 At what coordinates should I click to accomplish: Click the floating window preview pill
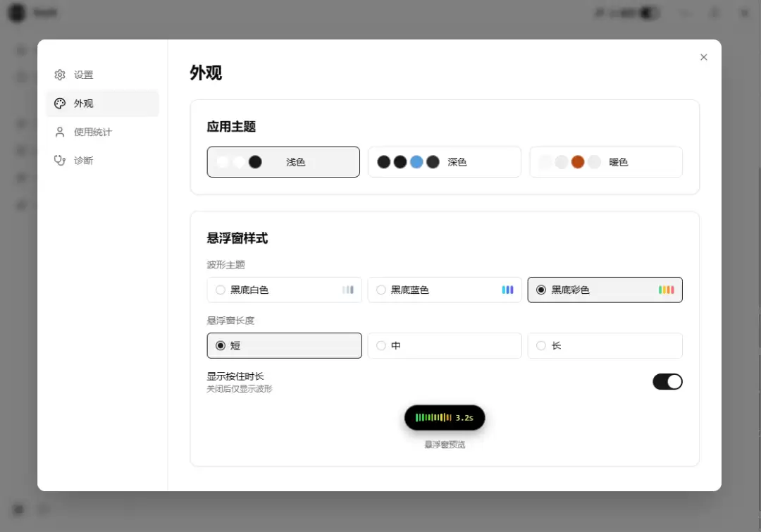[445, 417]
